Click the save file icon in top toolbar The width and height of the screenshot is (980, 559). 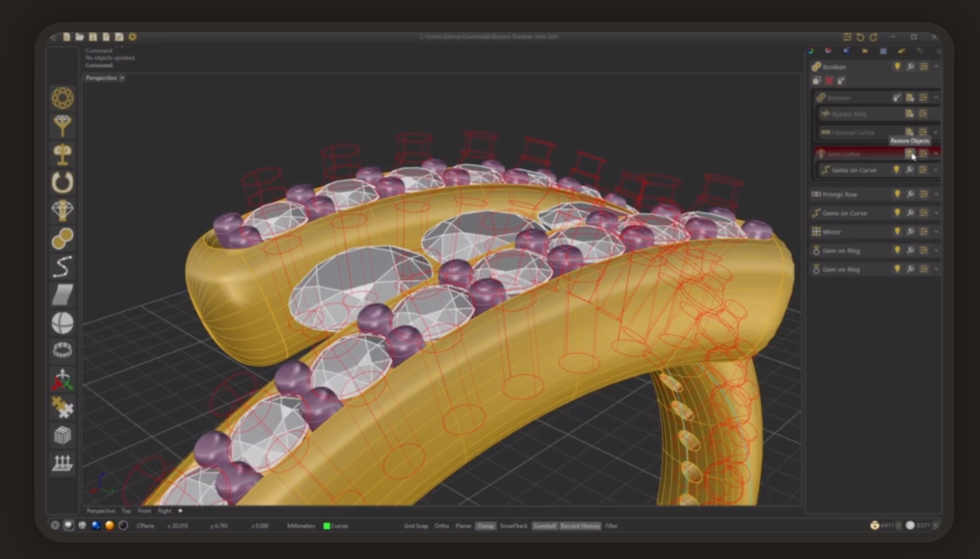pos(93,37)
